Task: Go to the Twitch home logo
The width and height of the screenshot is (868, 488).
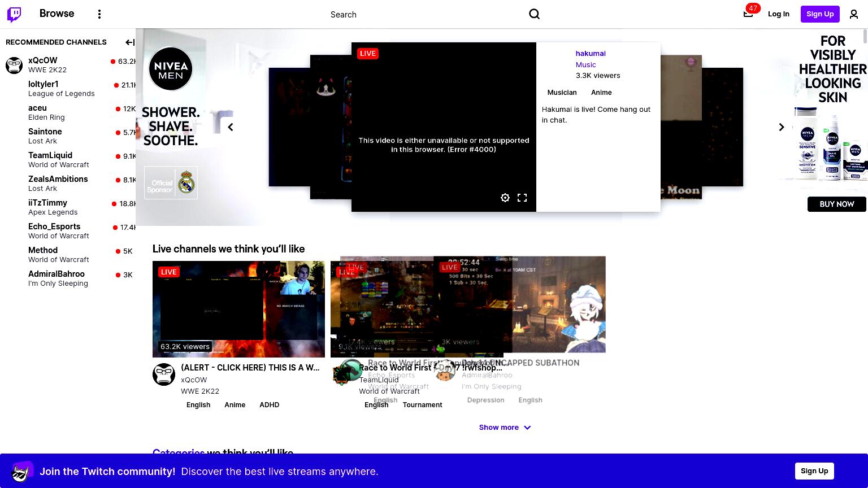Action: coord(14,14)
